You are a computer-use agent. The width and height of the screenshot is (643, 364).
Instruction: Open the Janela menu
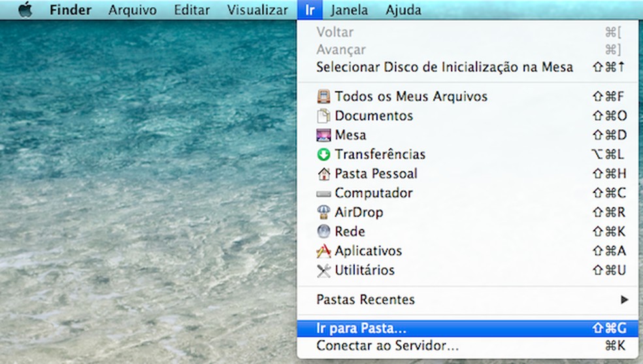[x=349, y=10]
